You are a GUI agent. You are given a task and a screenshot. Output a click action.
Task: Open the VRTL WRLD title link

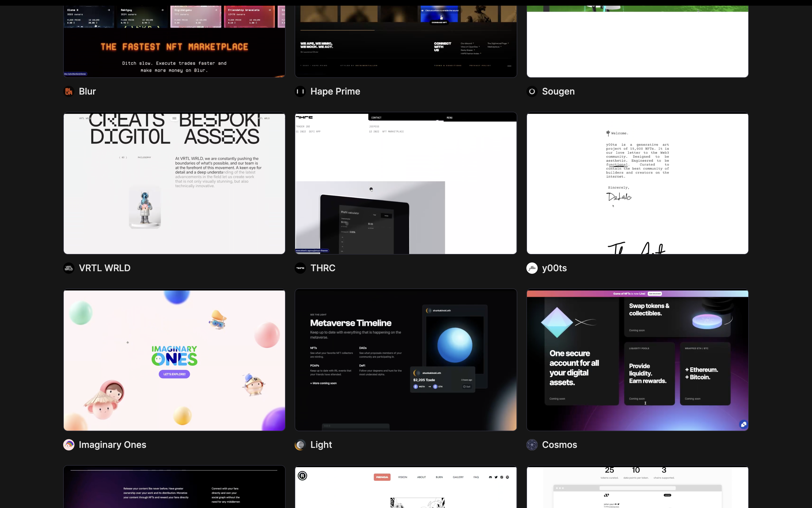click(105, 268)
